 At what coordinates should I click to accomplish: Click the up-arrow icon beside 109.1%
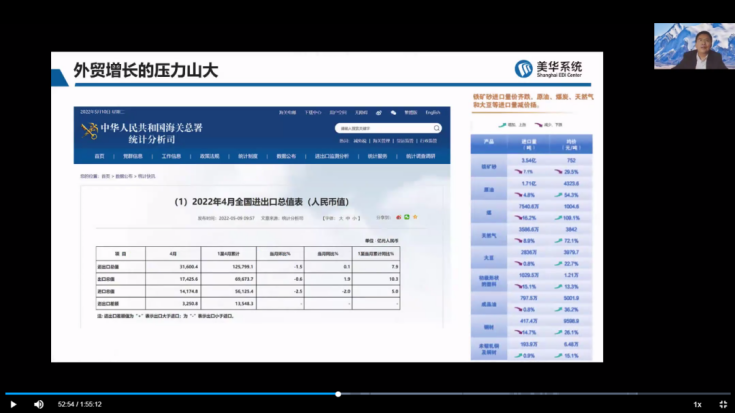[558, 218]
